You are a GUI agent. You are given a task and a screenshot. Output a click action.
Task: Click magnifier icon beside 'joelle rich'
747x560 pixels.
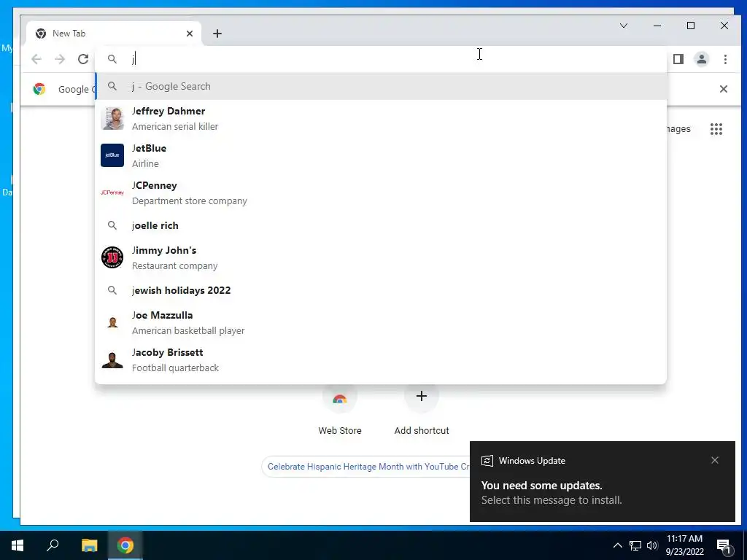(112, 225)
